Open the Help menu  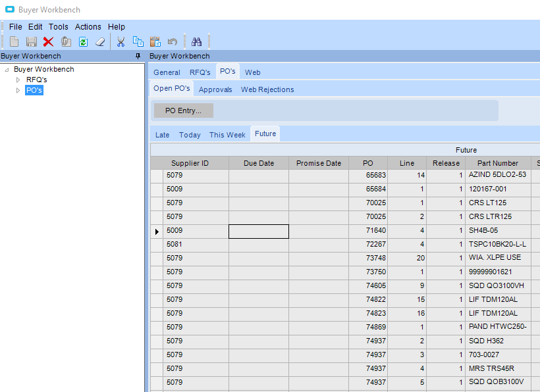click(x=117, y=27)
